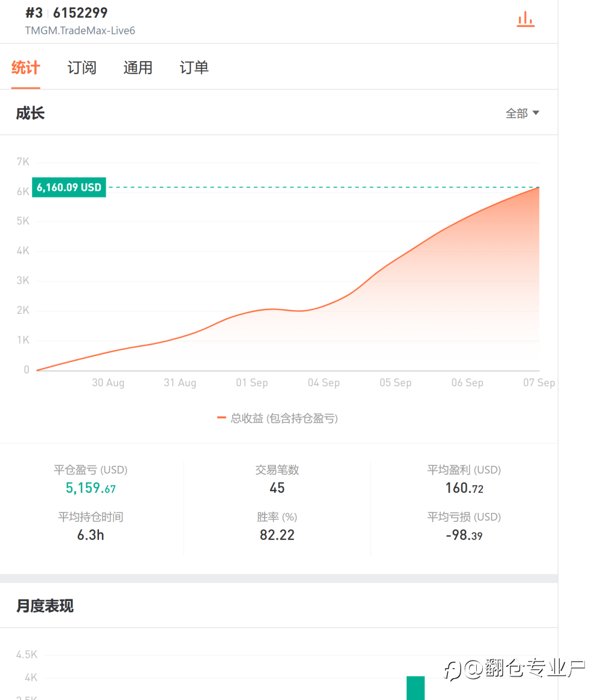Viewport: 591px width, 700px height.
Task: Open the 全部 time range dropdown
Action: coord(522,113)
